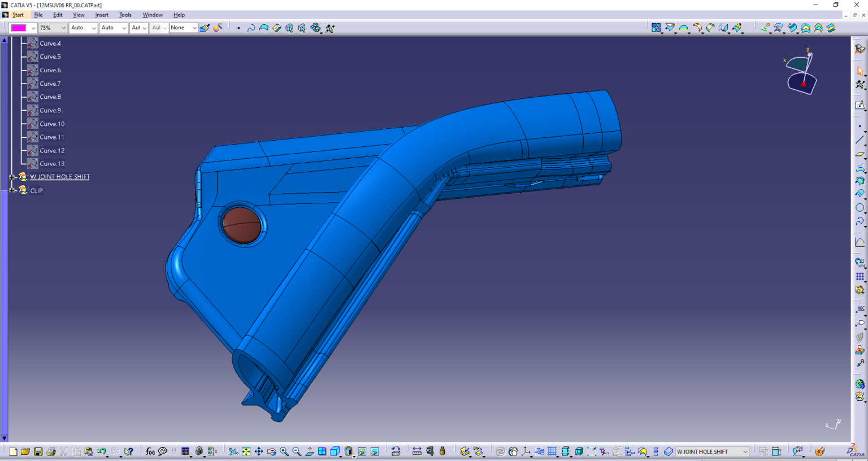Open the Formula (f(x)) editor
The width and height of the screenshot is (868, 461).
coord(150,451)
